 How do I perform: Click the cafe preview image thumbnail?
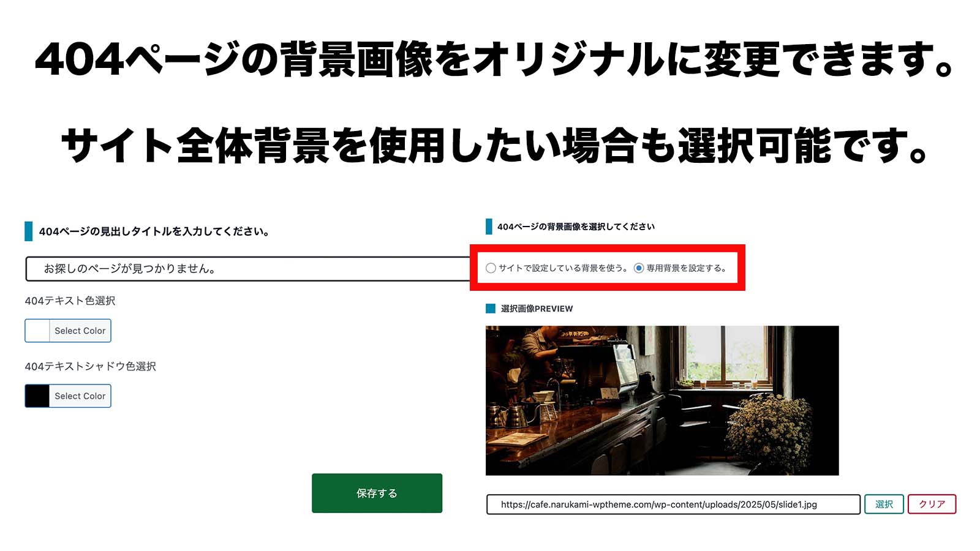click(x=662, y=400)
